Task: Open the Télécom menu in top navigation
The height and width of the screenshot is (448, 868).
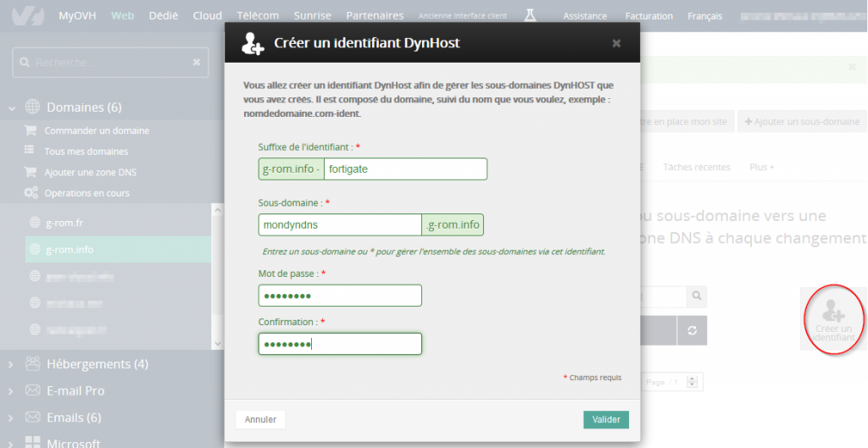Action: [258, 15]
